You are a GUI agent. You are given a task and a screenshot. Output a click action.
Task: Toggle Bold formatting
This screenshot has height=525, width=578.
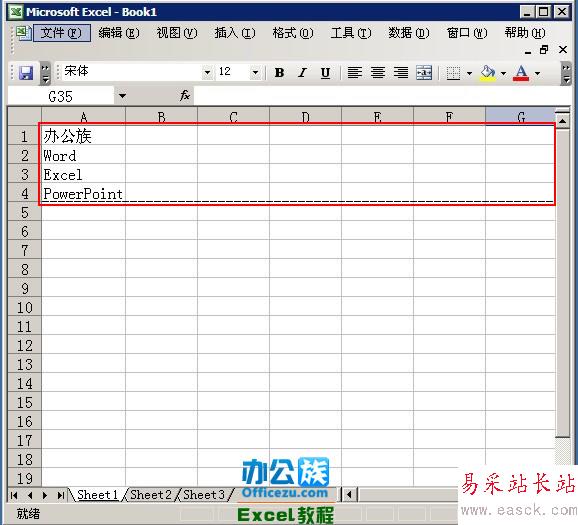(279, 73)
